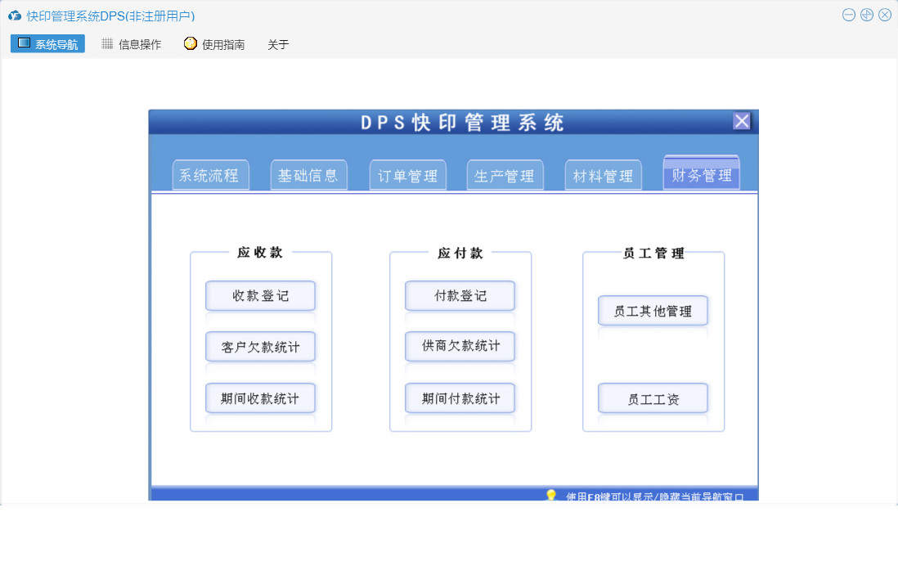
Task: Open 期间收款统计
Action: coord(261,398)
